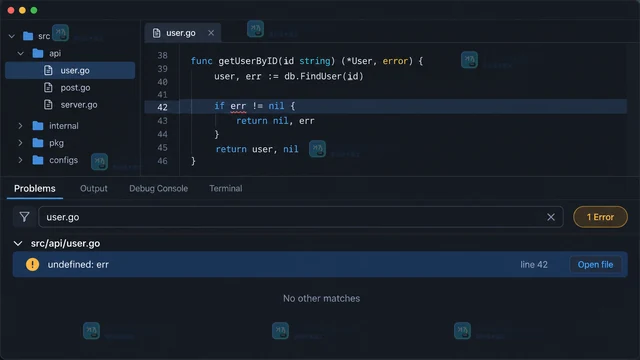Collapse the src/api/user.go problems group
The width and height of the screenshot is (640, 360).
click(x=18, y=244)
